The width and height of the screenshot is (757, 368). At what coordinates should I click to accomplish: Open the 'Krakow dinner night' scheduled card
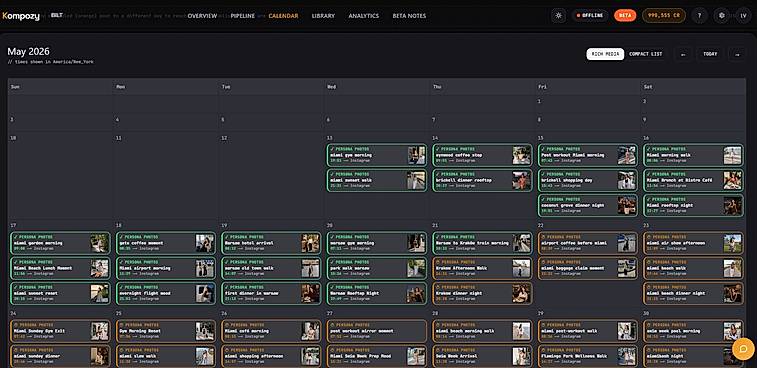pos(482,293)
